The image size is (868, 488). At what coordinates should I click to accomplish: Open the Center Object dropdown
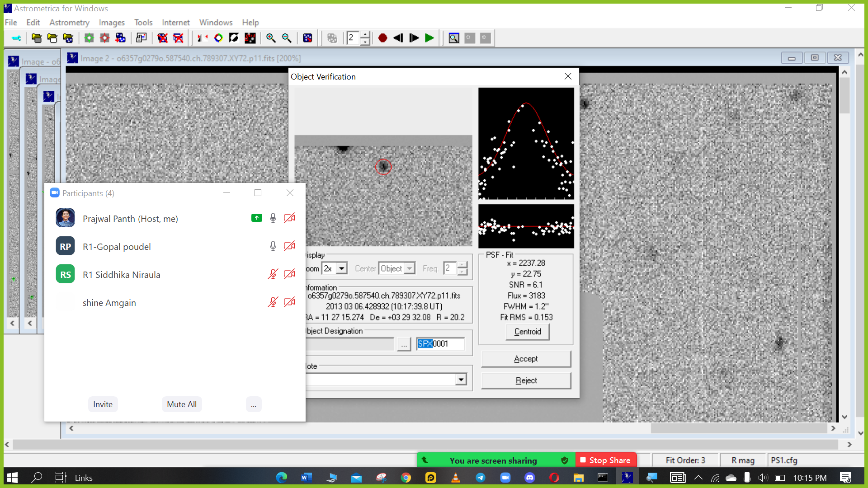coord(409,268)
